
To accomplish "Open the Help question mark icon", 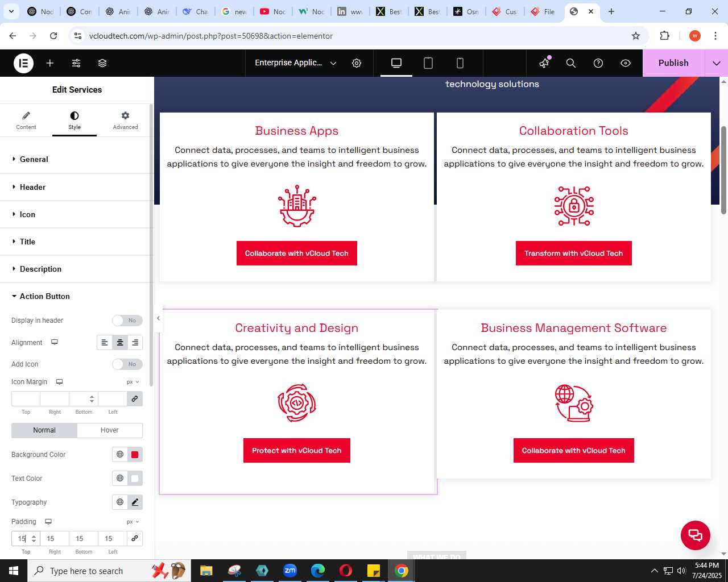I will tap(598, 63).
